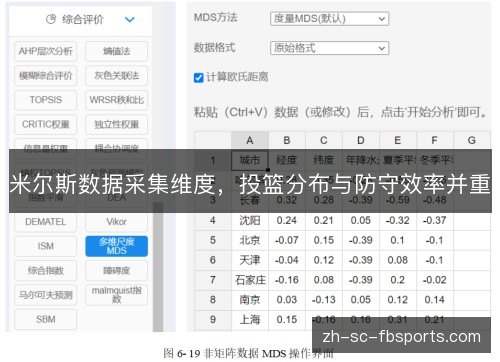
Task: Select column A header
Action: click(250, 141)
